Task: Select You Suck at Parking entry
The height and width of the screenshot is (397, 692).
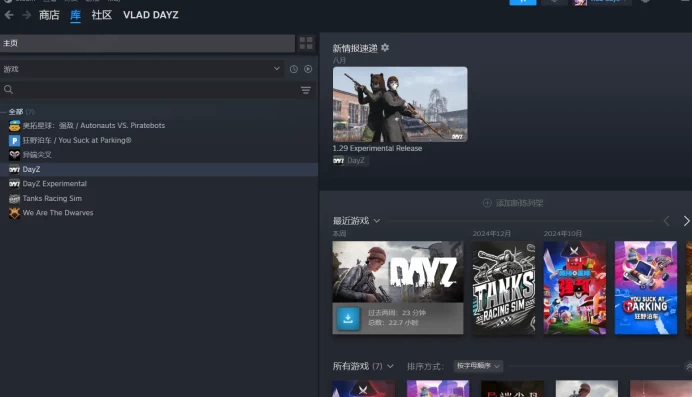Action: point(77,140)
